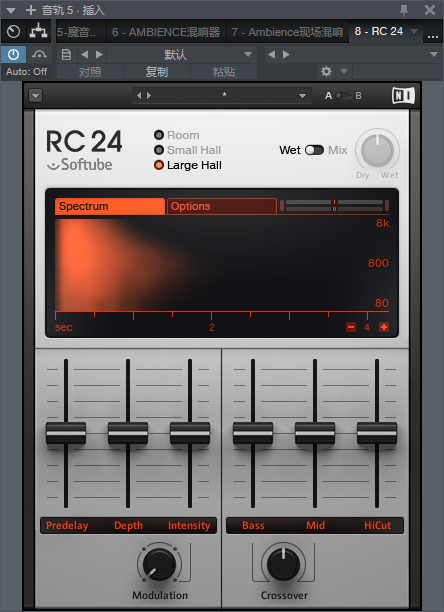Click the 对照 compare button
Screen dimensions: 444x612
[90, 72]
